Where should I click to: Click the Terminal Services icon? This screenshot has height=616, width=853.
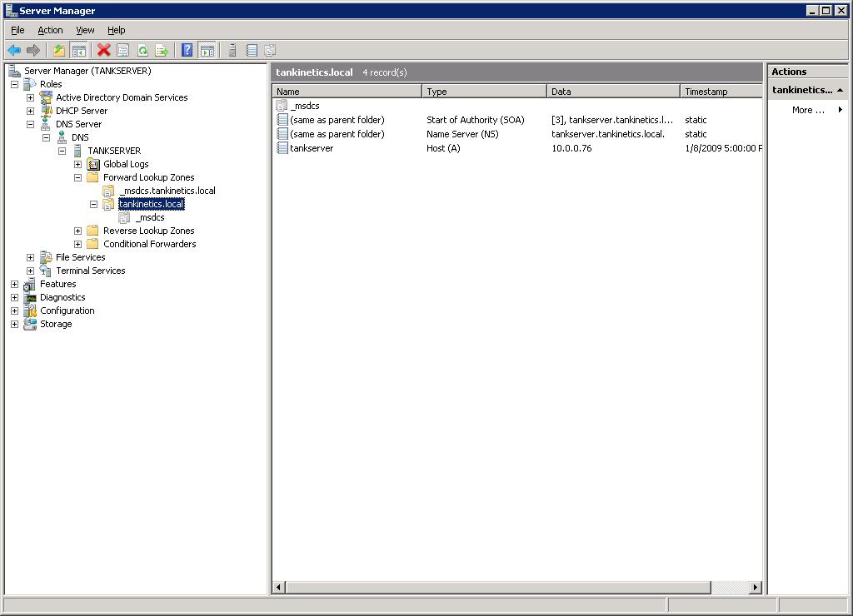coord(46,271)
